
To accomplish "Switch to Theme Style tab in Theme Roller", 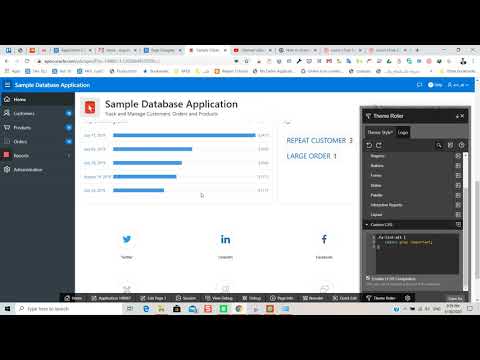I will tap(380, 132).
